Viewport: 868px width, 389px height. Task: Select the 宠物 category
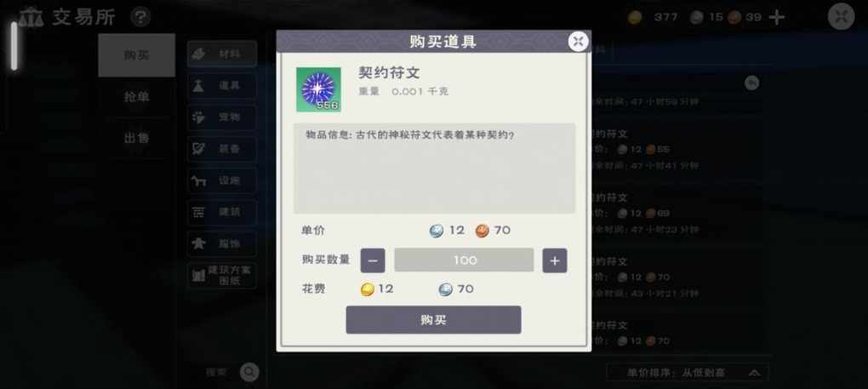point(222,117)
